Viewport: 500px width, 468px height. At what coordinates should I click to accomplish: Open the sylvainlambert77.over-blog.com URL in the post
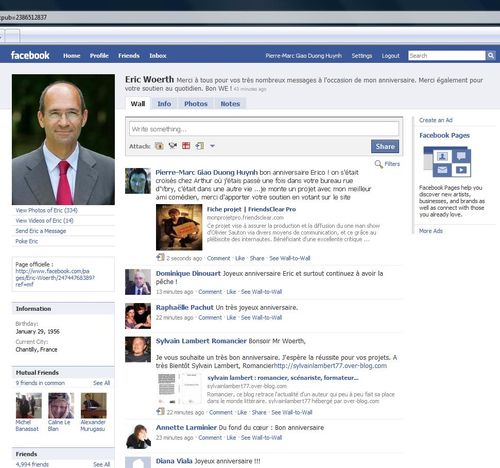pos(330,366)
